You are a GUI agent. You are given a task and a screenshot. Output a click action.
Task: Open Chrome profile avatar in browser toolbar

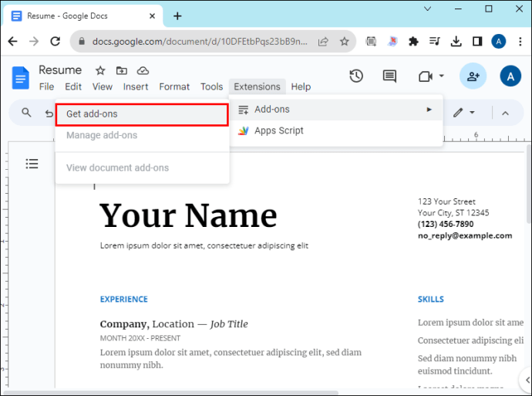tap(498, 42)
